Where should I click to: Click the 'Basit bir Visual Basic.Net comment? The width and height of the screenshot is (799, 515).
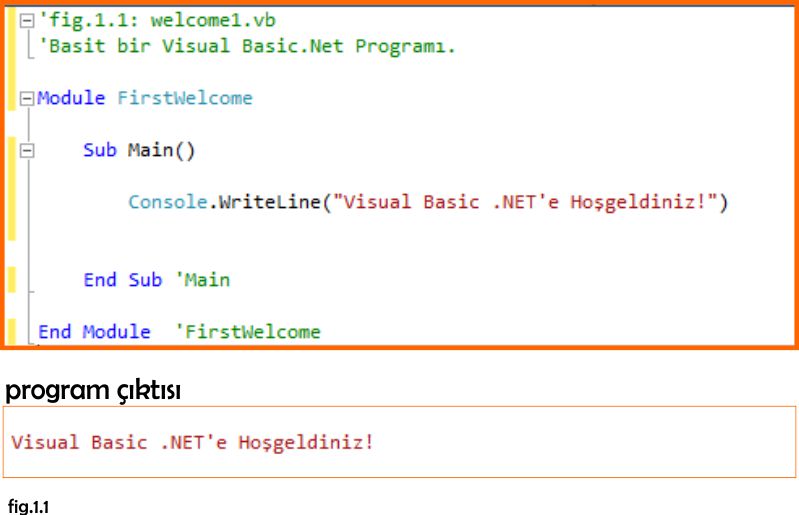click(247, 46)
